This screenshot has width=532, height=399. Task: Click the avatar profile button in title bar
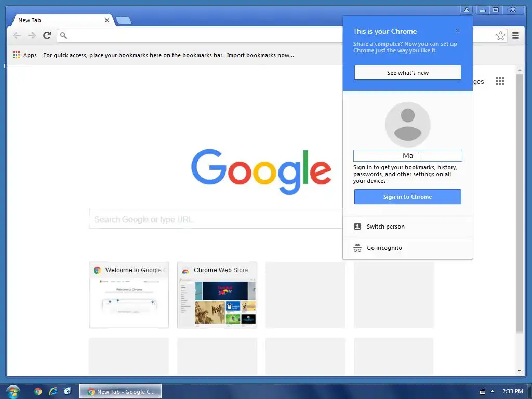467,10
